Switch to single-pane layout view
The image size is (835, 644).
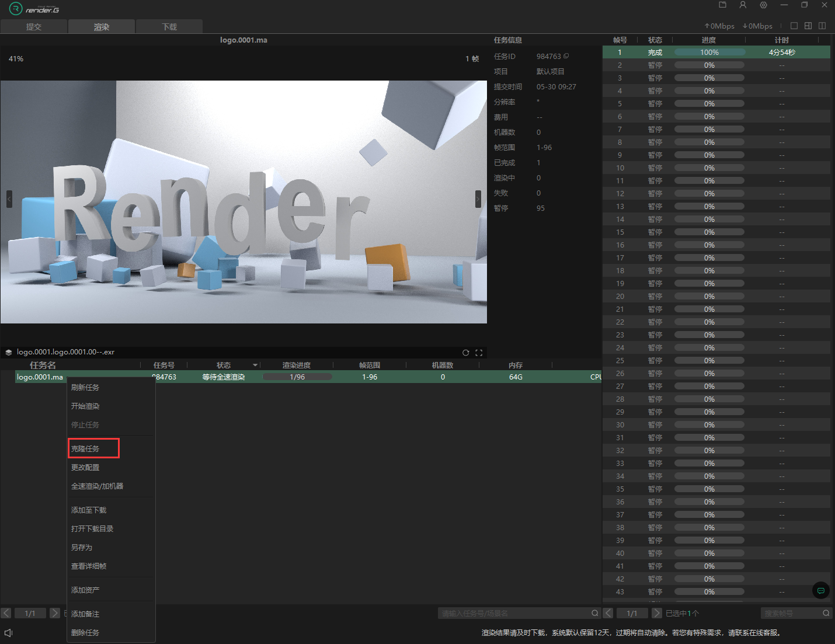794,26
